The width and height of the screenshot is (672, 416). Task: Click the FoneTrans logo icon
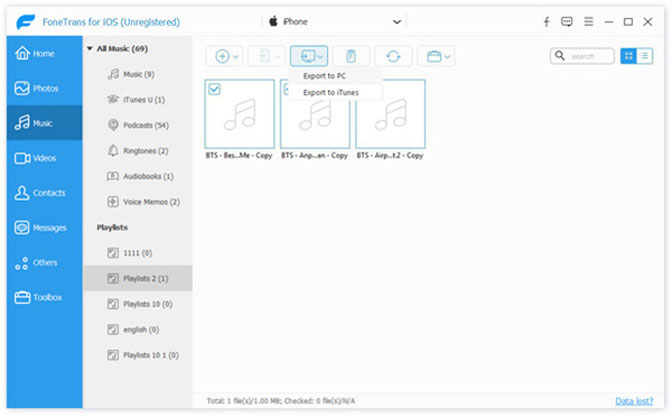tap(26, 22)
